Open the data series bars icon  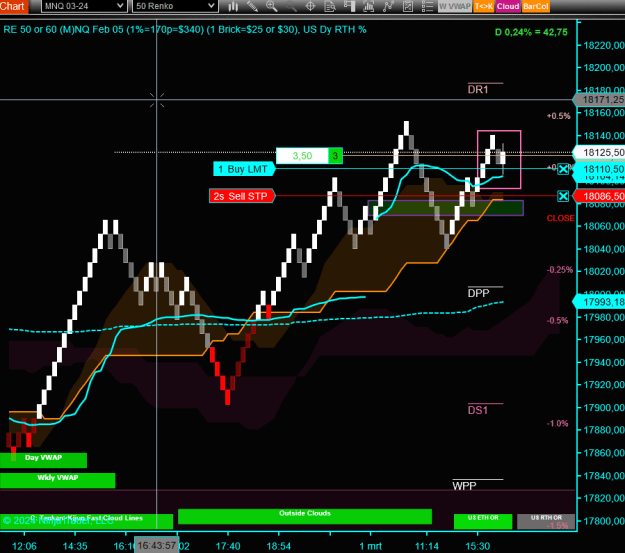(369, 6)
